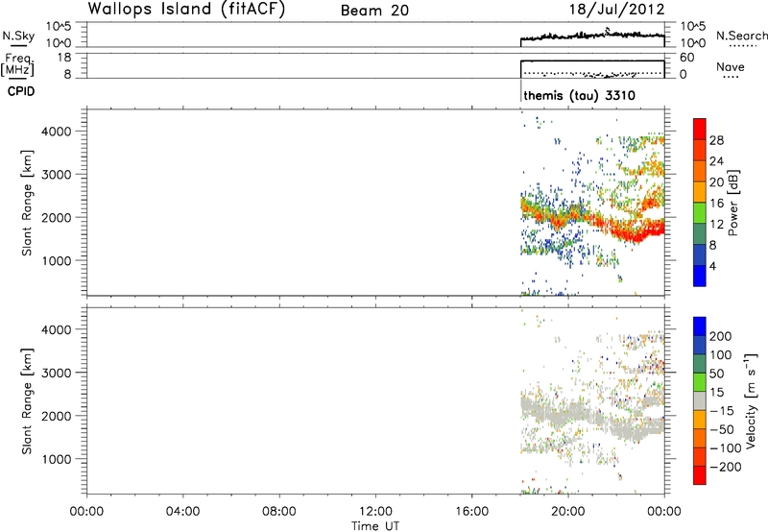Click the 'Nave' legend label
This screenshot has height=532, width=768.
pyautogui.click(x=731, y=66)
